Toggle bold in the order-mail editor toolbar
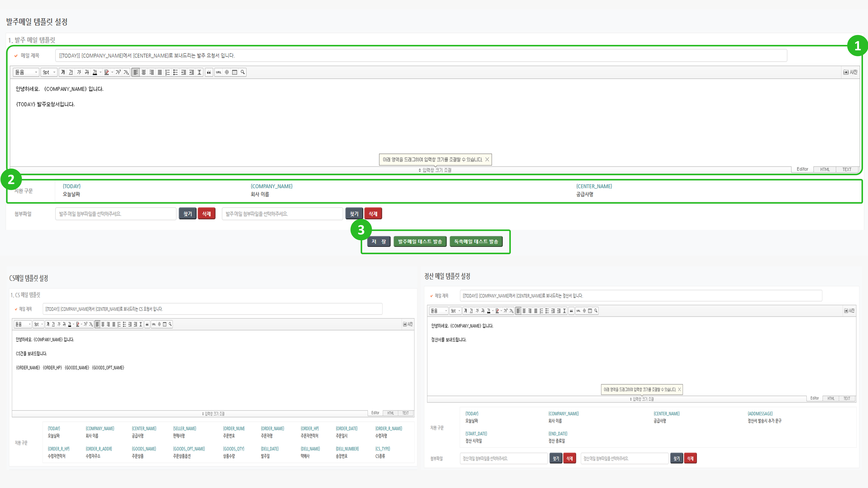 pos(63,72)
